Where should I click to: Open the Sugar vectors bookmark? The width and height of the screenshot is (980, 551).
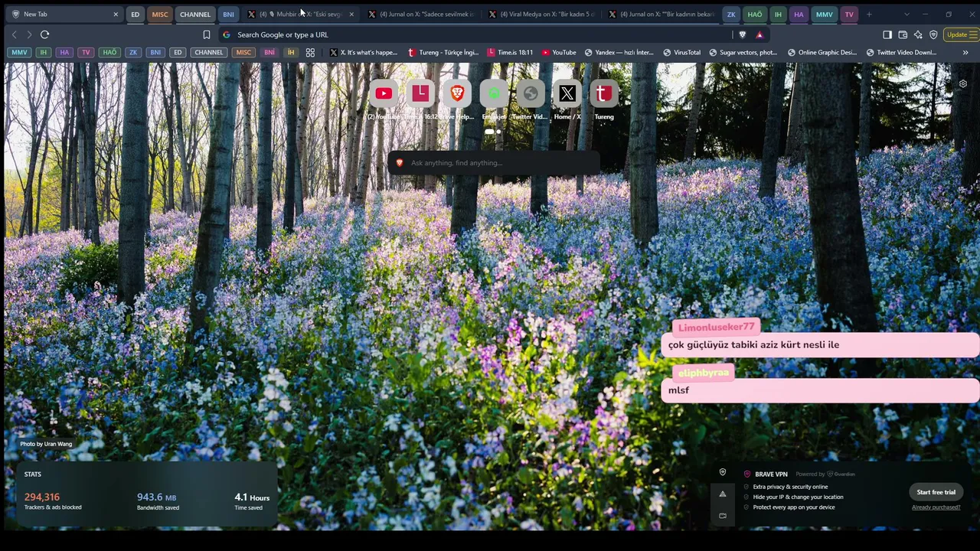[x=743, y=53]
